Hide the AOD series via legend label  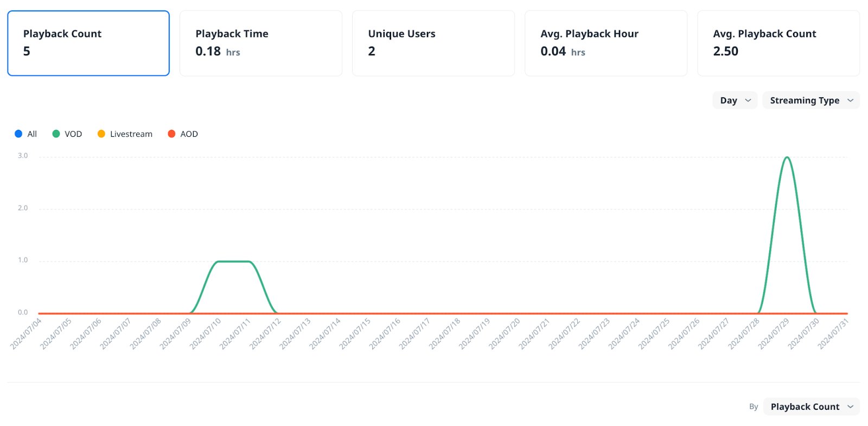click(189, 134)
